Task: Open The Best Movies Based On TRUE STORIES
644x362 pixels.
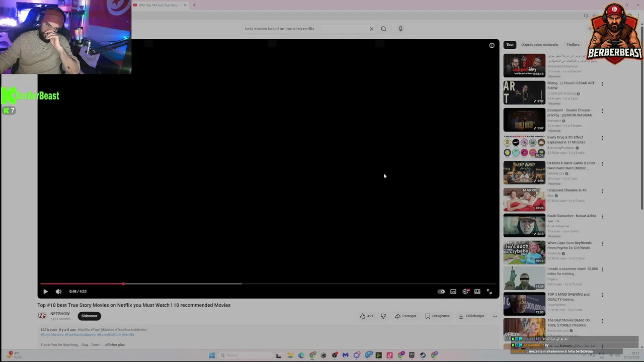Action: 569,323
